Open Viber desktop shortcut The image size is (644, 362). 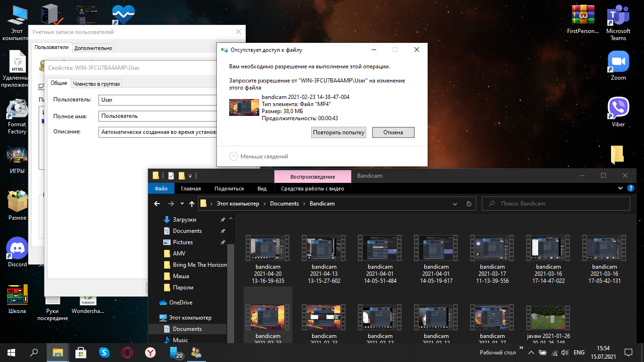point(618,112)
